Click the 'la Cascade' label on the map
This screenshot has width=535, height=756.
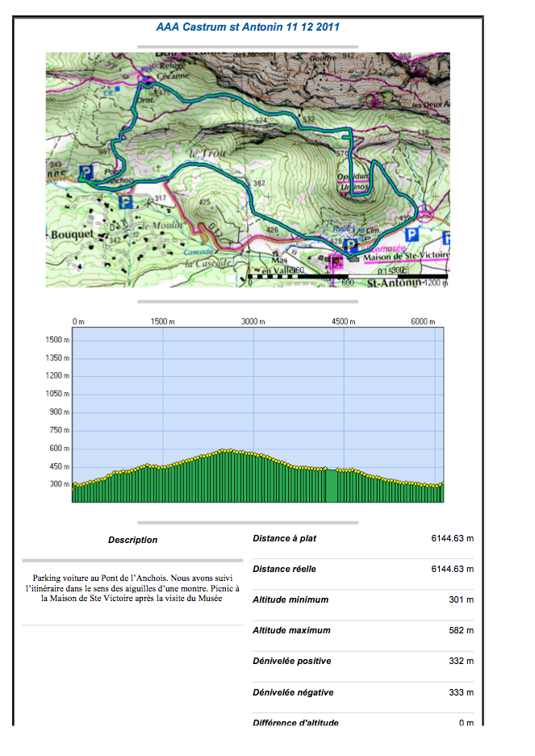(x=208, y=263)
